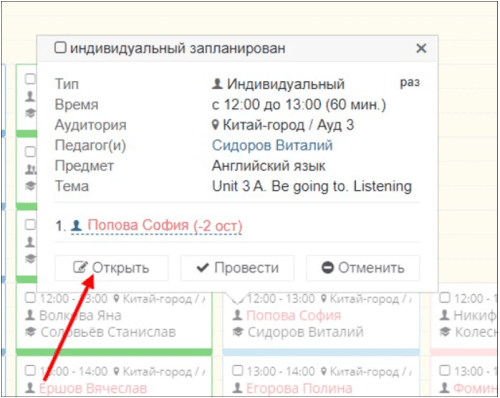The width and height of the screenshot is (500, 398).
Task: Select checkbox of Фомин 13:00 lesson card
Action: 445,370
